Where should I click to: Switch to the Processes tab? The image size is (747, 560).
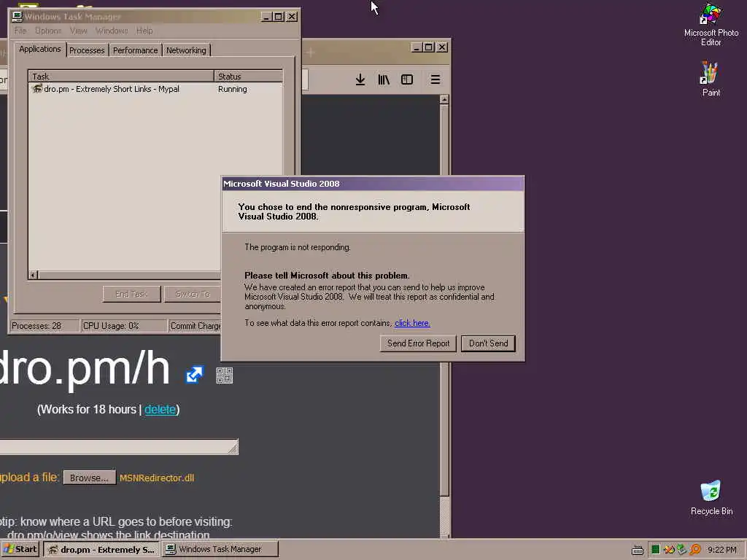click(x=87, y=50)
